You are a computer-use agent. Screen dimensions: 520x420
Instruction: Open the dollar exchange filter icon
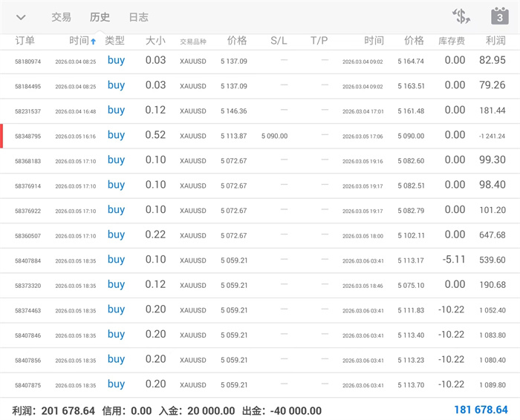[461, 16]
